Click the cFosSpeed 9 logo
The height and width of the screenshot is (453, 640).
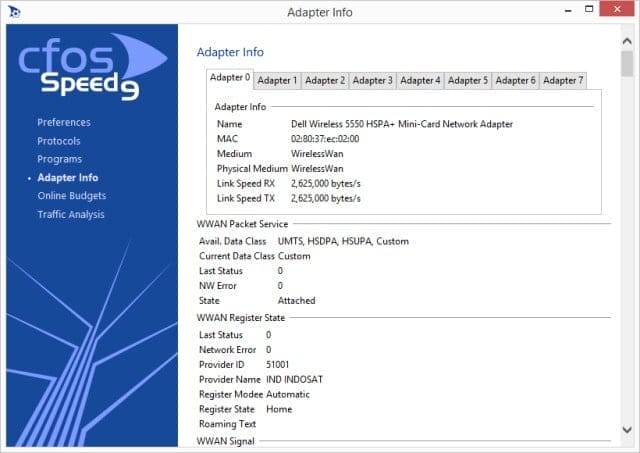(x=93, y=67)
